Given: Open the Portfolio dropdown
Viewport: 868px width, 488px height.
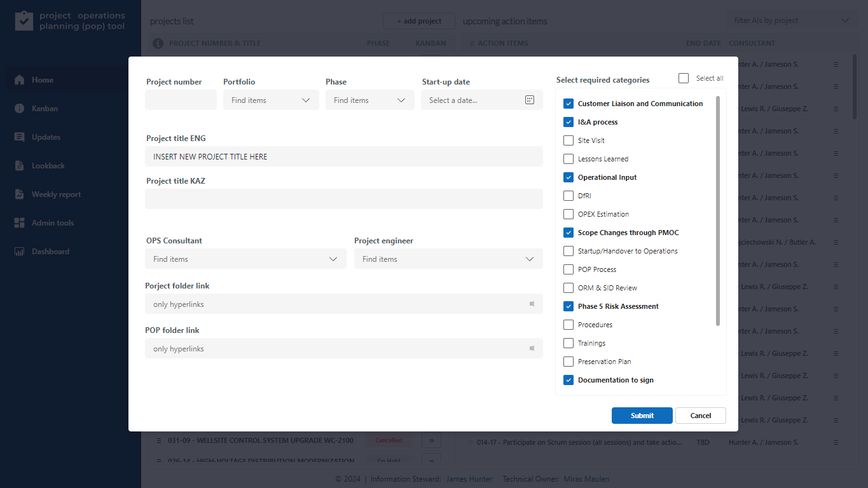Looking at the screenshot, I should click(271, 100).
